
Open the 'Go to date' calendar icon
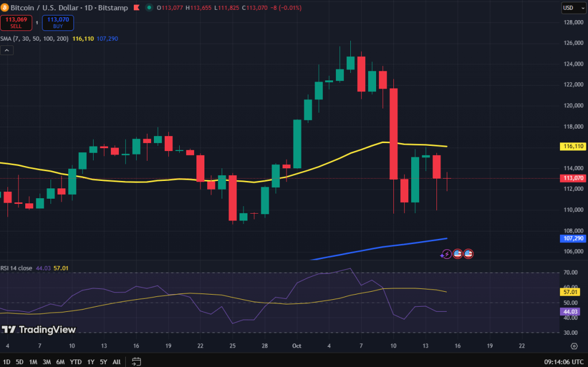click(x=136, y=362)
